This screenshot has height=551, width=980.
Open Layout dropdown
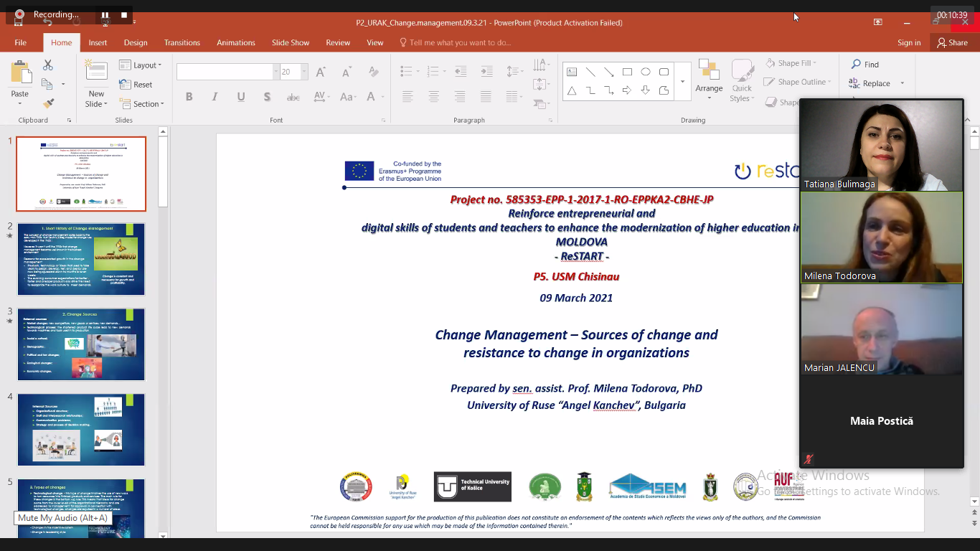[140, 65]
